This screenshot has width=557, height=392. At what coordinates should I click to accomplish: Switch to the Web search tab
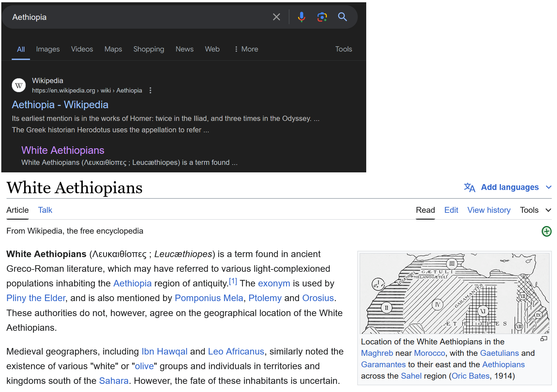coord(212,49)
